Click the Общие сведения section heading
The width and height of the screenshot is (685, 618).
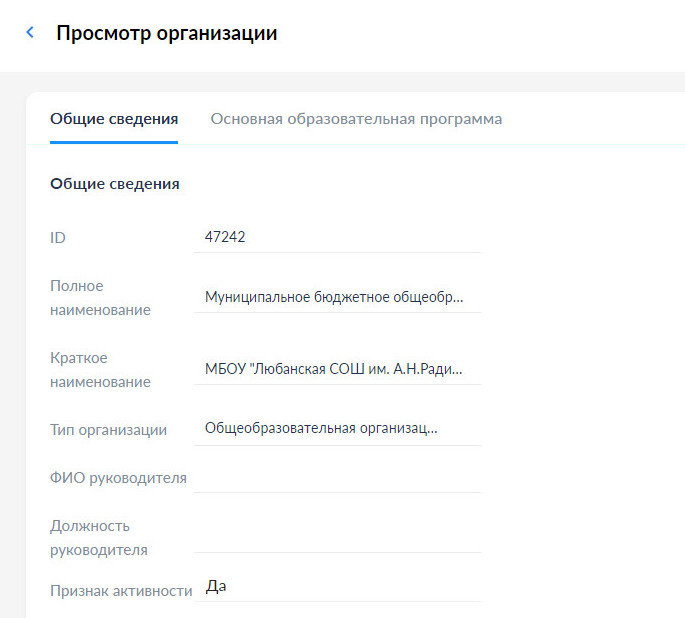click(115, 184)
